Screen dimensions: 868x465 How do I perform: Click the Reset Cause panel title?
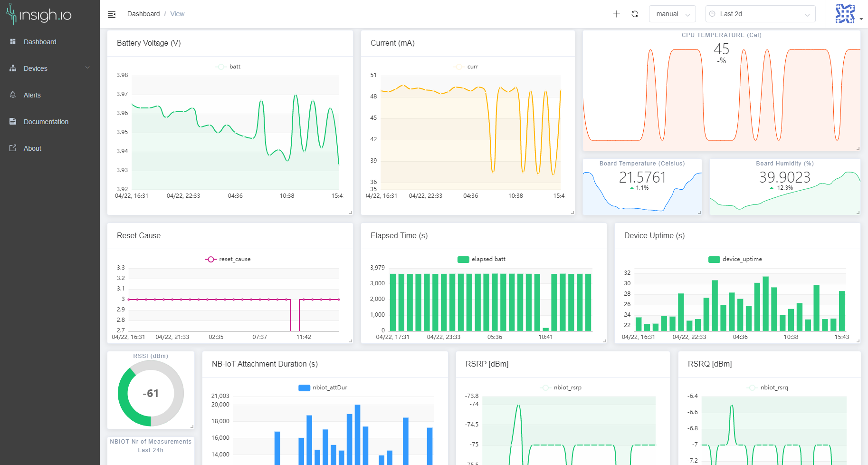pyautogui.click(x=139, y=235)
